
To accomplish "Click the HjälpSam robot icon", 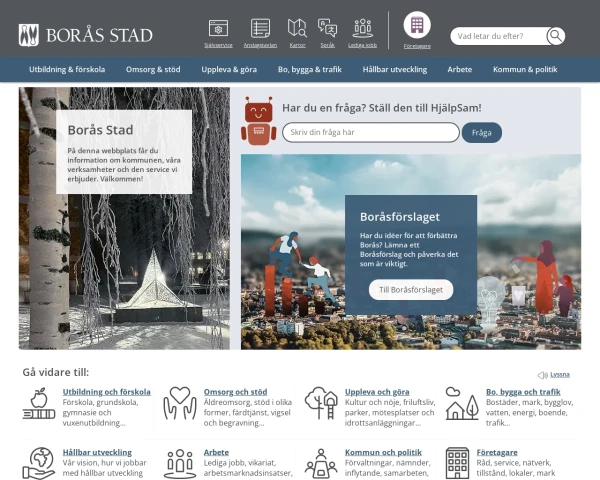I will point(259,121).
